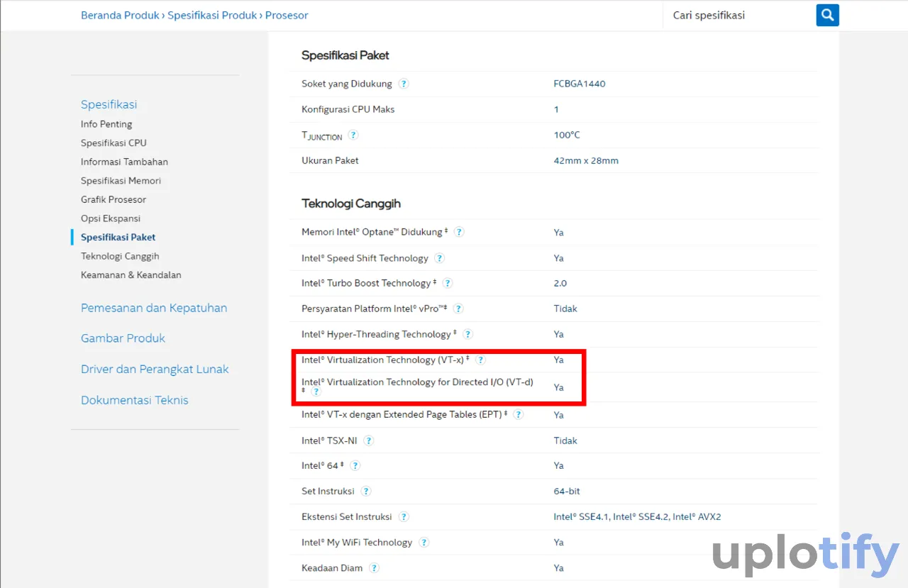Viewport: 908px width, 588px height.
Task: Click the FCBGA1440 socket value
Action: [580, 84]
